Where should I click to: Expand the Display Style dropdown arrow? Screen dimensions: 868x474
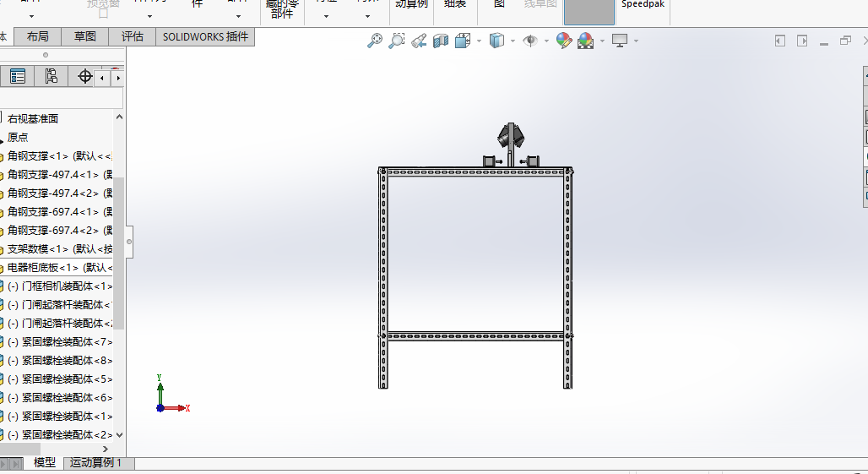click(x=513, y=41)
